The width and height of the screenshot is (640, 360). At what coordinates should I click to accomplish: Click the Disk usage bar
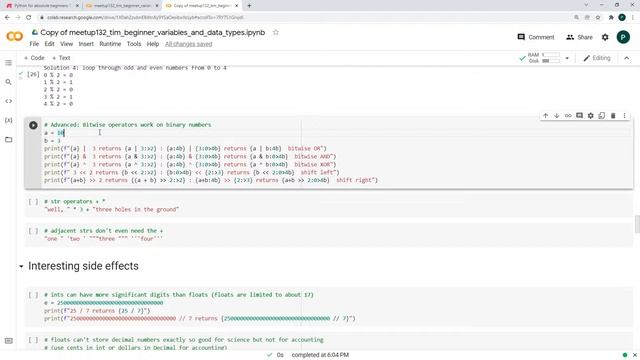tap(551, 61)
